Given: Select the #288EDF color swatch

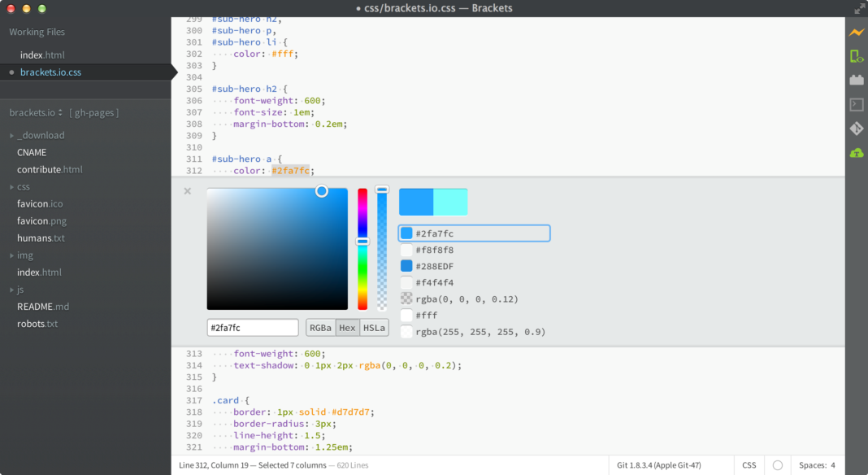Looking at the screenshot, I should [406, 266].
